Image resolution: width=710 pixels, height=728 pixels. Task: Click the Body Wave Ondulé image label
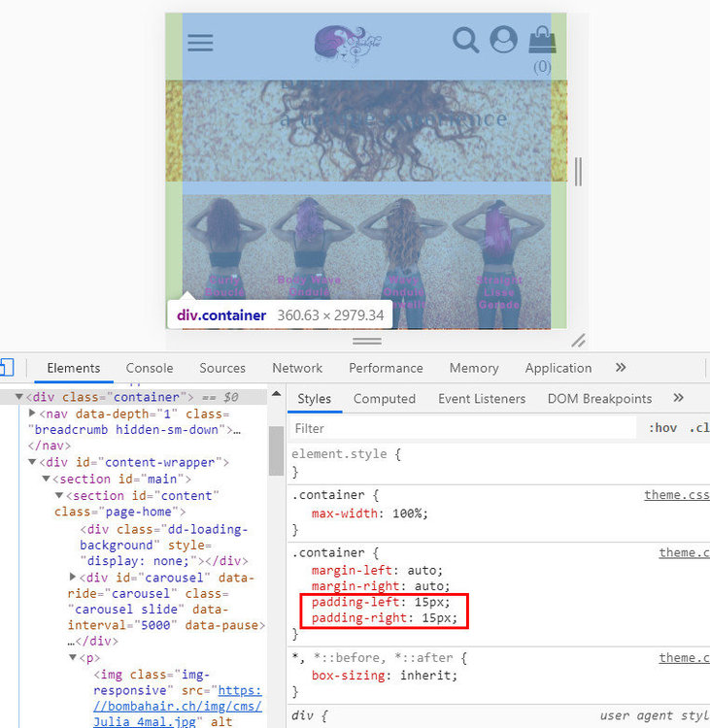click(309, 286)
